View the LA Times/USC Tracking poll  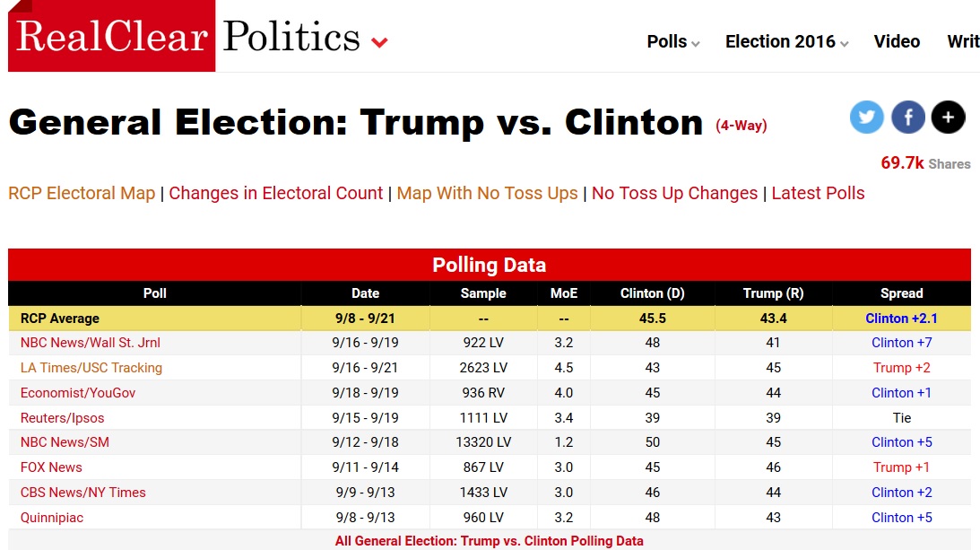tap(90, 368)
